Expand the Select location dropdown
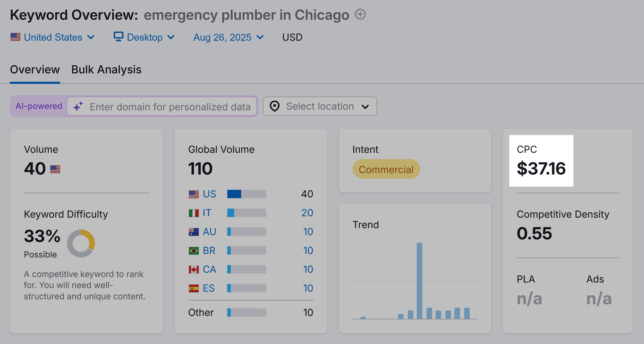 coord(320,106)
